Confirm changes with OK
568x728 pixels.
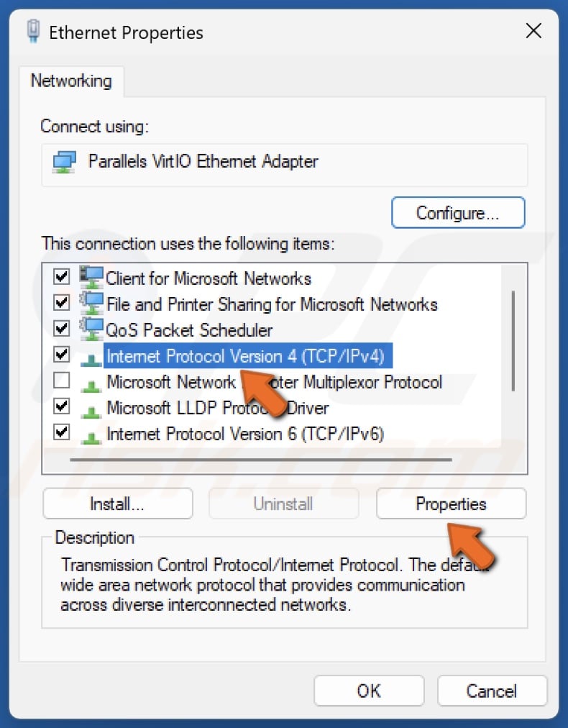(368, 691)
